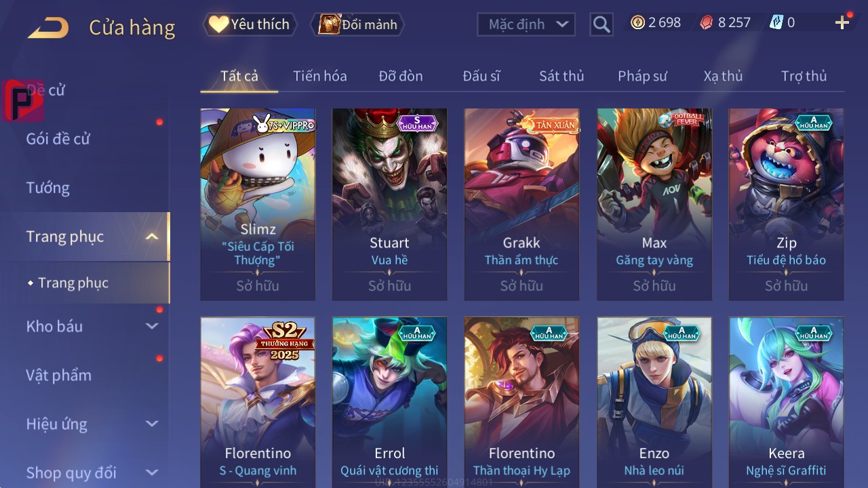Collapse the Trang phục sidebar section

(x=153, y=237)
